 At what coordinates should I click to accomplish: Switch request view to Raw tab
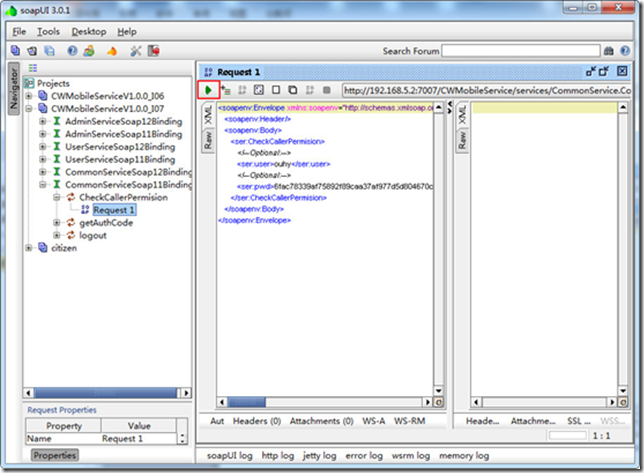point(208,143)
